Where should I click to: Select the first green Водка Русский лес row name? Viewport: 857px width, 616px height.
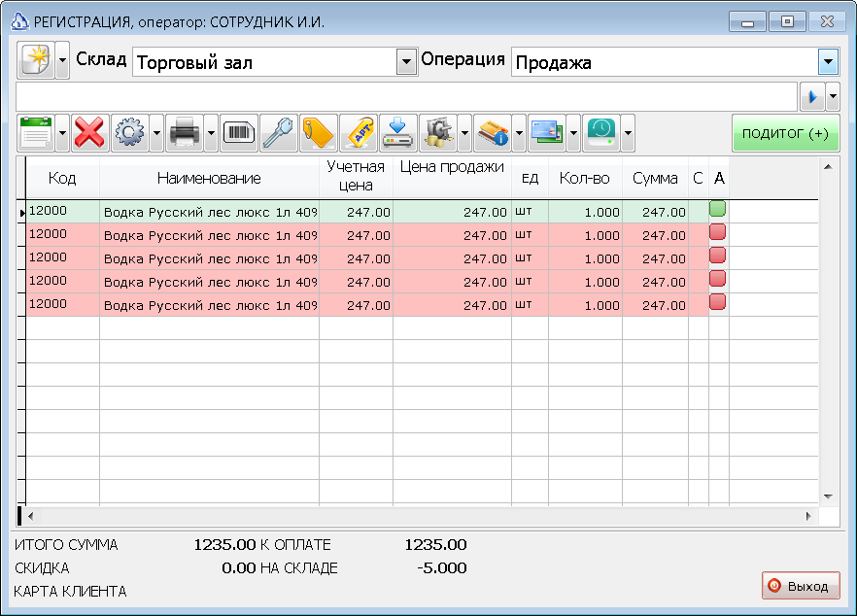pos(210,212)
